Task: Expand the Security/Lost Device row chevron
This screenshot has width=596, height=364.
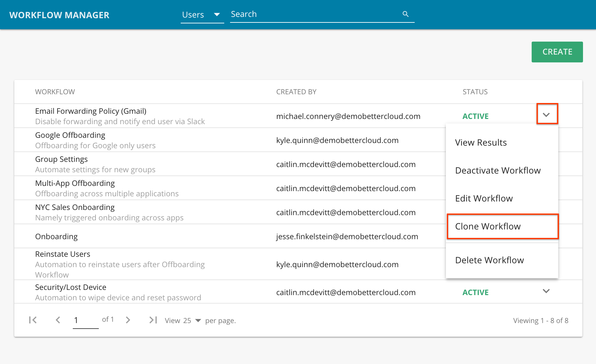Action: 546,291
